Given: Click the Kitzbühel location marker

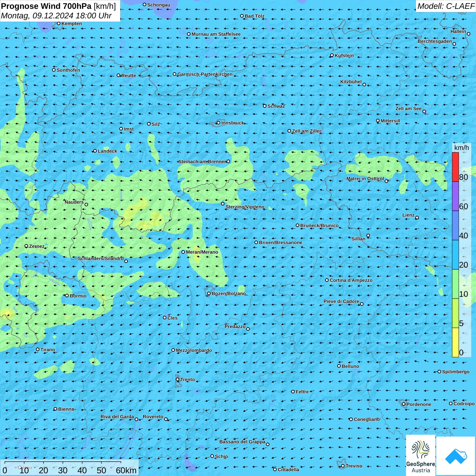Looking at the screenshot, I should point(364,84).
